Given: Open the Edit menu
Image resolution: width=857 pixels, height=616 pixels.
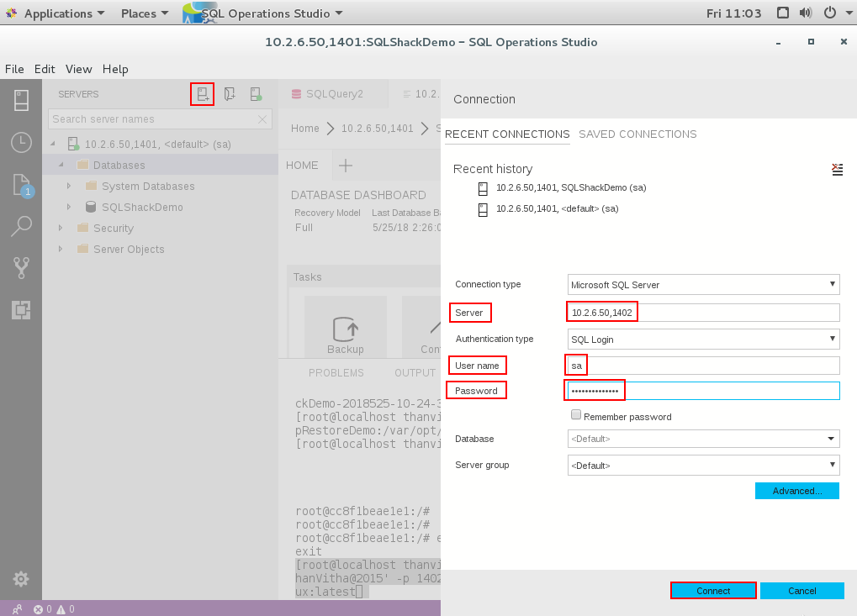Looking at the screenshot, I should (45, 70).
